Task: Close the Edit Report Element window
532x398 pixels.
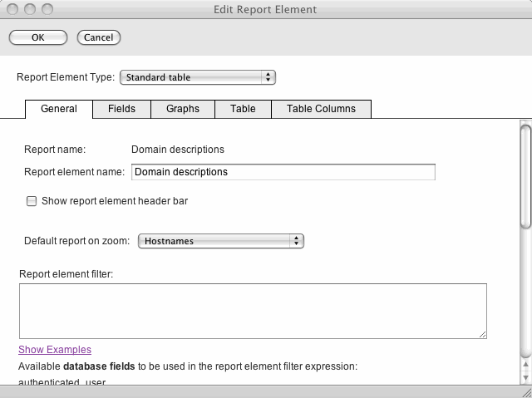Action: [12, 9]
